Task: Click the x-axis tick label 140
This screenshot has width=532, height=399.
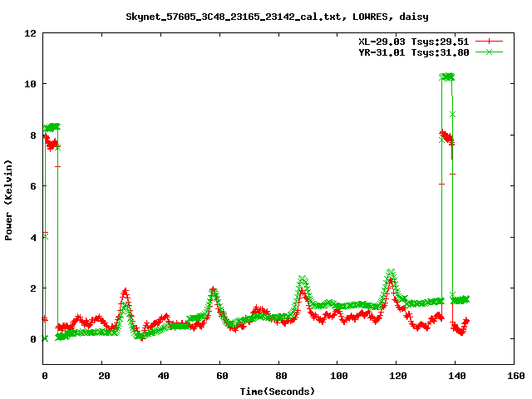Action: tap(457, 376)
